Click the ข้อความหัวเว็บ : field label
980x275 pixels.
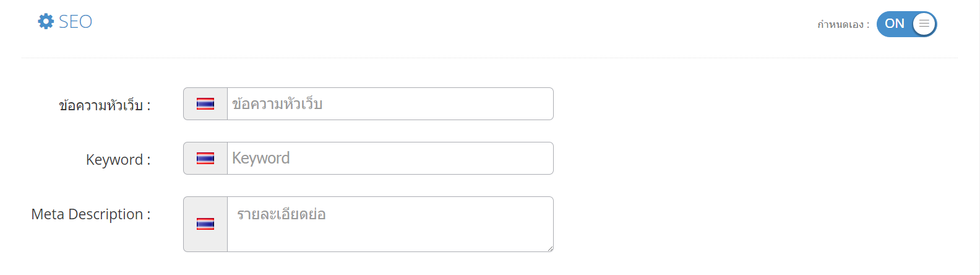point(105,105)
